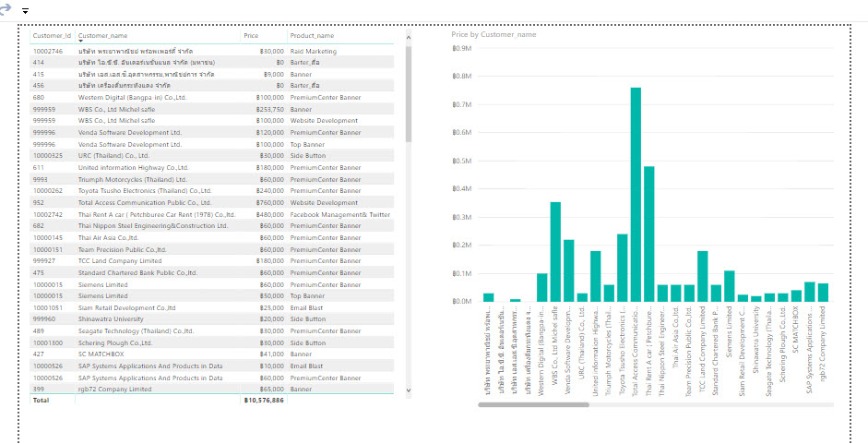Screen dimensions: 868x444
Task: Select the United information Highway bar
Action: pyautogui.click(x=596, y=276)
